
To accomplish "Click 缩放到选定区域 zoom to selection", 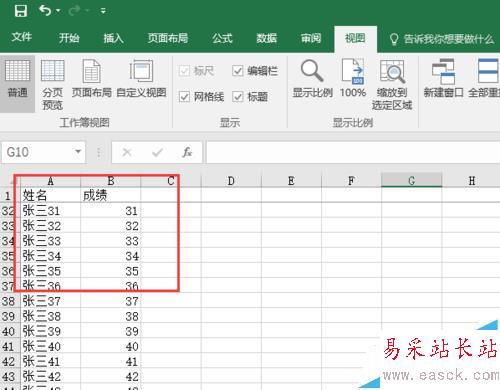I will tap(392, 85).
